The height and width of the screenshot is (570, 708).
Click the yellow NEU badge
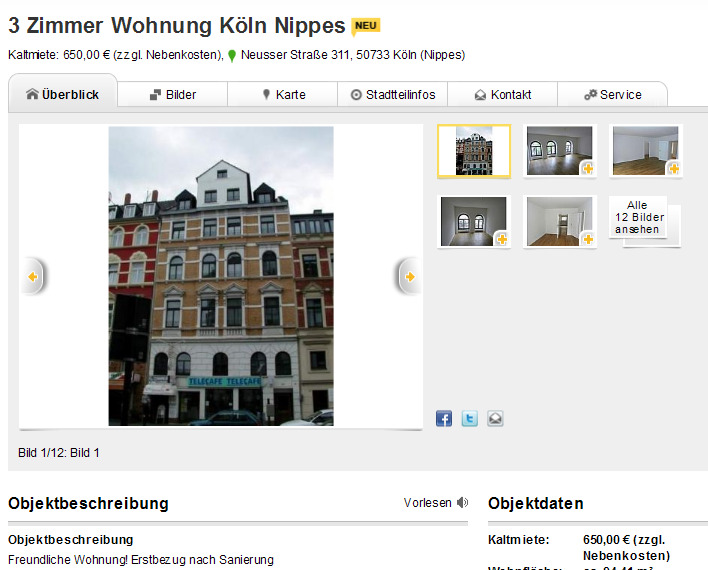pyautogui.click(x=366, y=26)
